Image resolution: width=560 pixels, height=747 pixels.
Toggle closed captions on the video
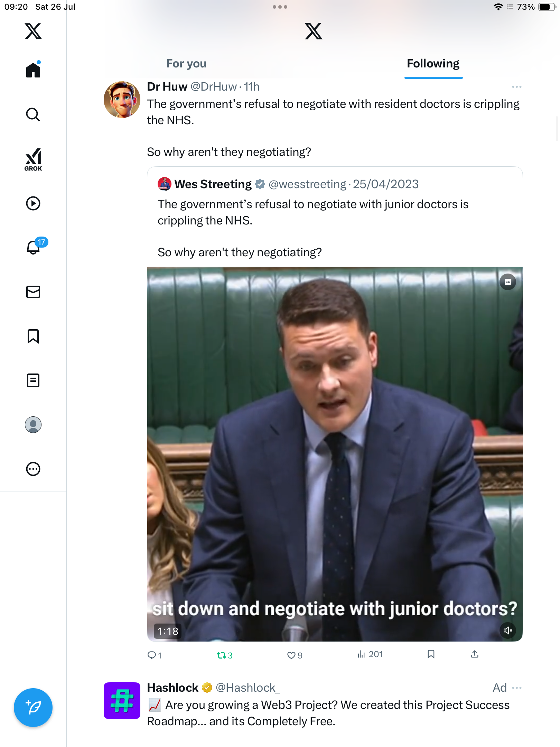pyautogui.click(x=508, y=282)
